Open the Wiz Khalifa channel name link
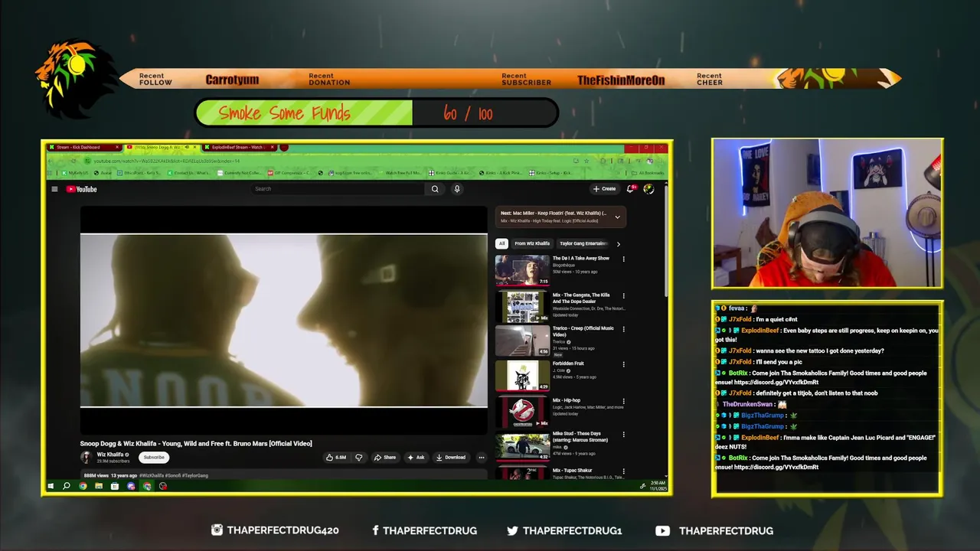980x551 pixels. [111, 455]
